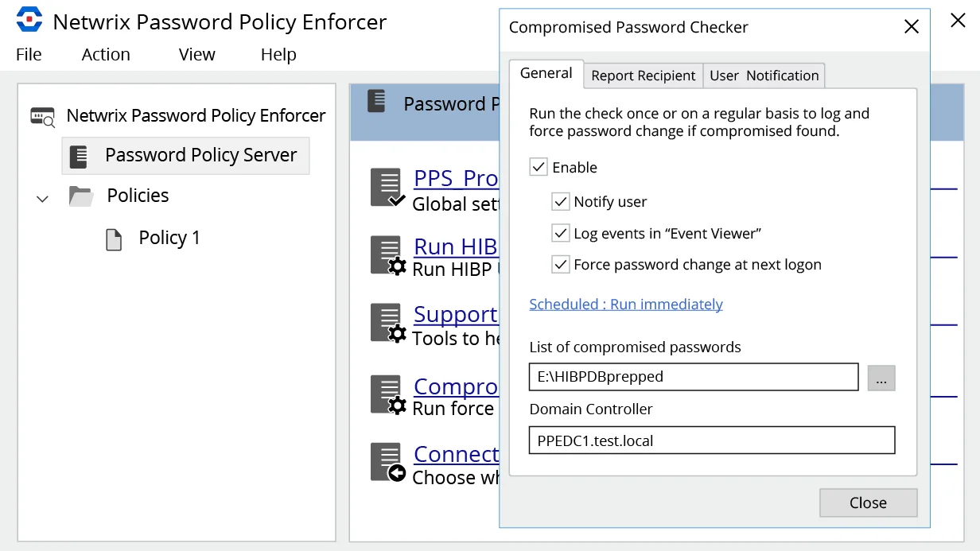This screenshot has height=551, width=980.
Task: Select the Netwrix Password Policy Enforcer root icon
Action: 43,117
